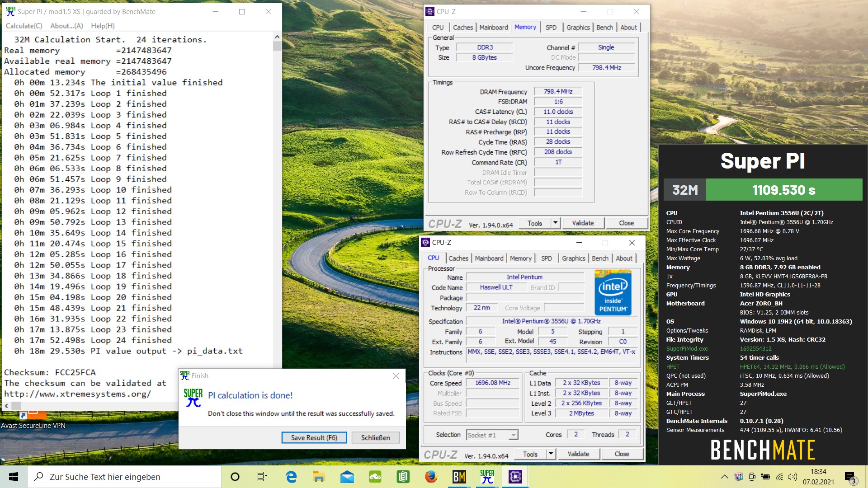This screenshot has width=868, height=488.
Task: Click the Super PI vertical scrollbar thumb
Action: click(277, 46)
